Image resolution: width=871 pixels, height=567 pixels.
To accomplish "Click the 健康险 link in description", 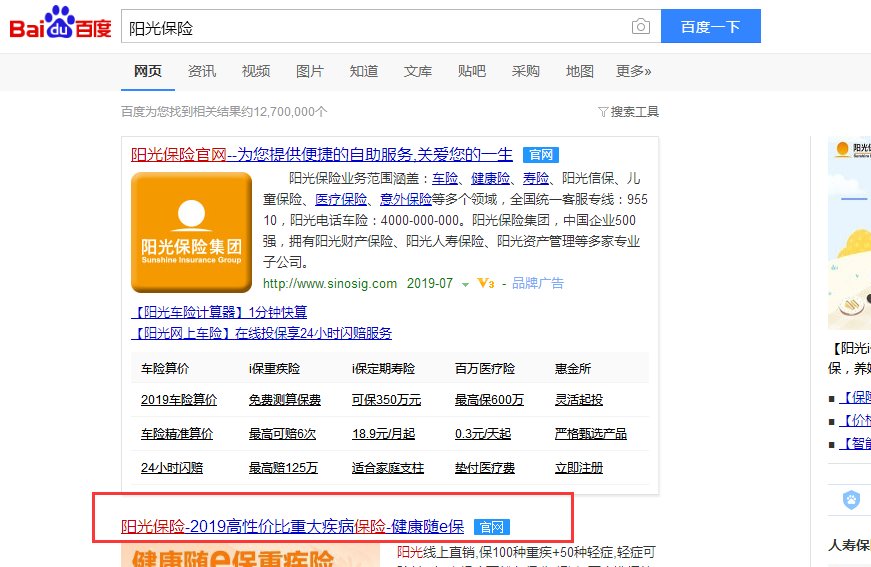I will pos(490,178).
